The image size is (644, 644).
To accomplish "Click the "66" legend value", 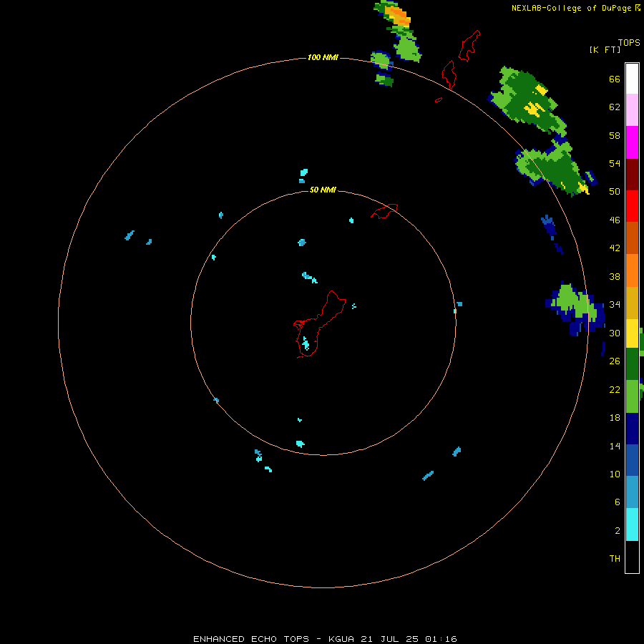I will click(x=615, y=79).
